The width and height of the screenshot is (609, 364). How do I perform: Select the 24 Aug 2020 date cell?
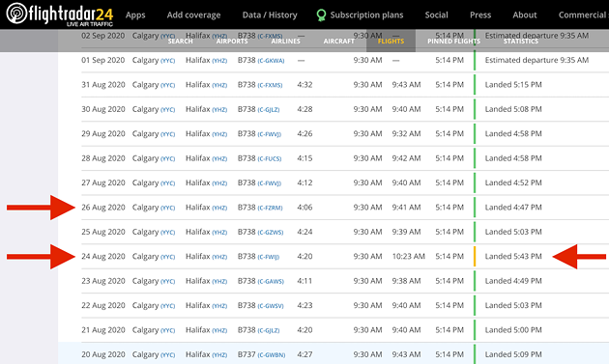(x=102, y=257)
